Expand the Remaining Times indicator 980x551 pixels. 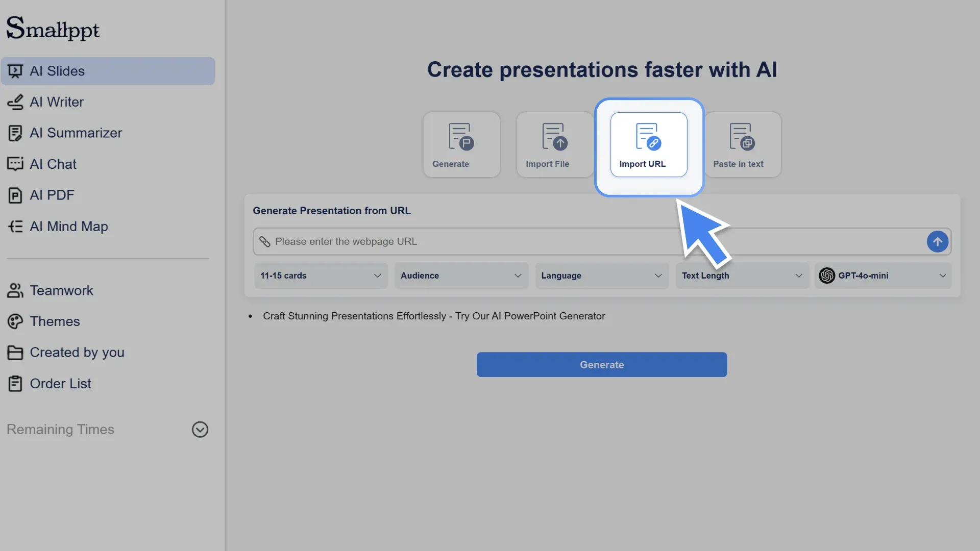200,429
